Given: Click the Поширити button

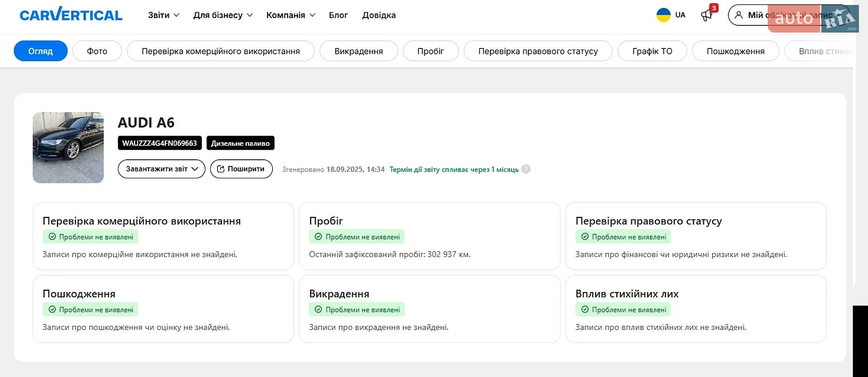Looking at the screenshot, I should tap(241, 169).
